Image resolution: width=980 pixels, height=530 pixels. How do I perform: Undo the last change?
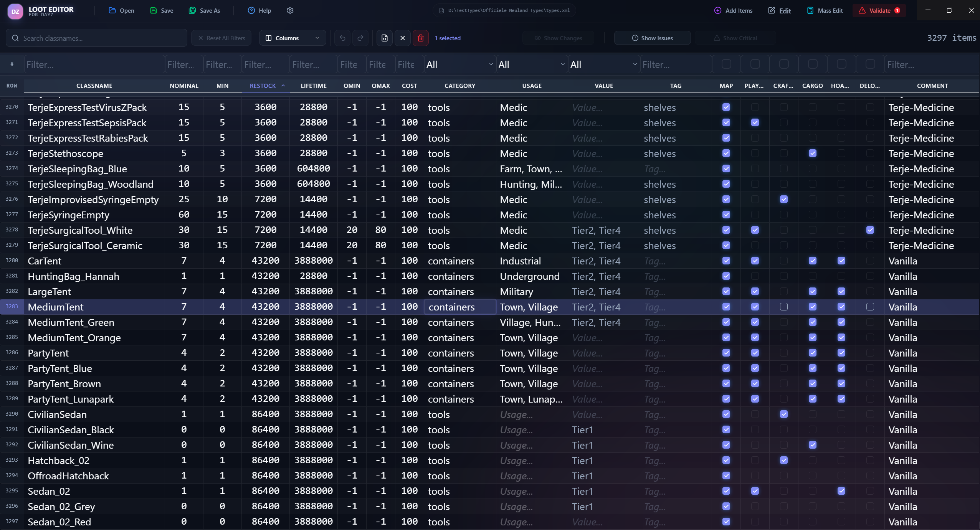(x=342, y=38)
